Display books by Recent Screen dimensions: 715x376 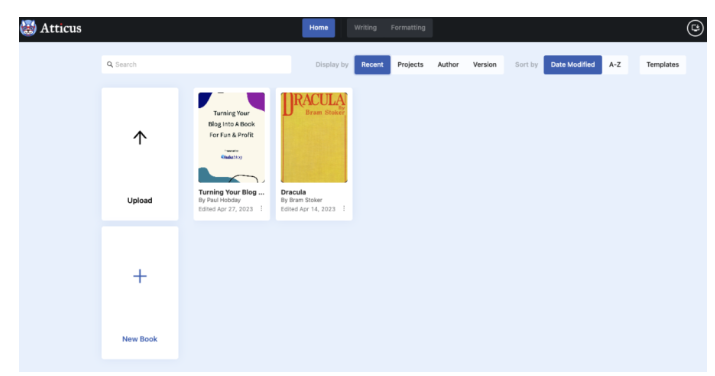pyautogui.click(x=372, y=65)
